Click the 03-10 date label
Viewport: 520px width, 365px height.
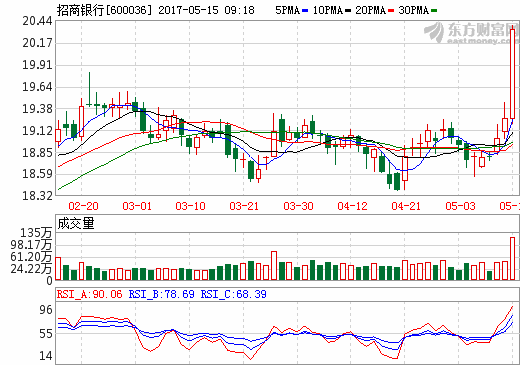tap(191, 206)
